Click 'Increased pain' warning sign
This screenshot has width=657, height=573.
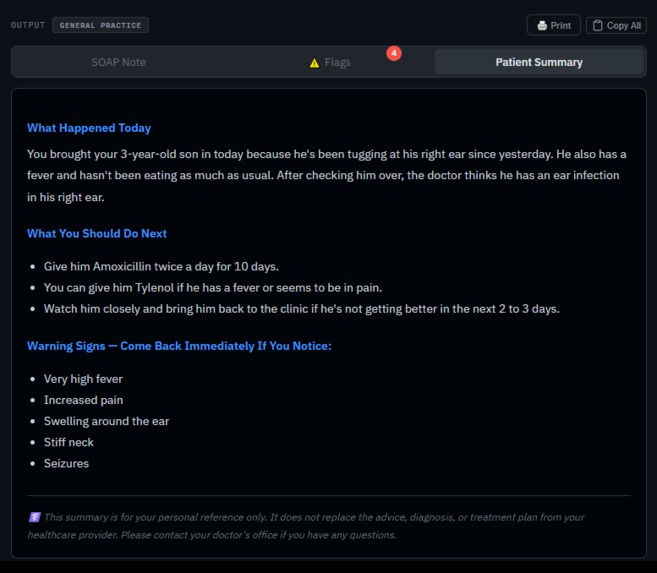coord(83,400)
